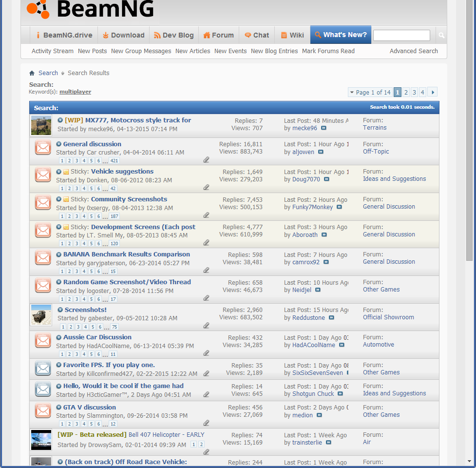Open the Bell 407 Helicopter thread

coord(166,434)
